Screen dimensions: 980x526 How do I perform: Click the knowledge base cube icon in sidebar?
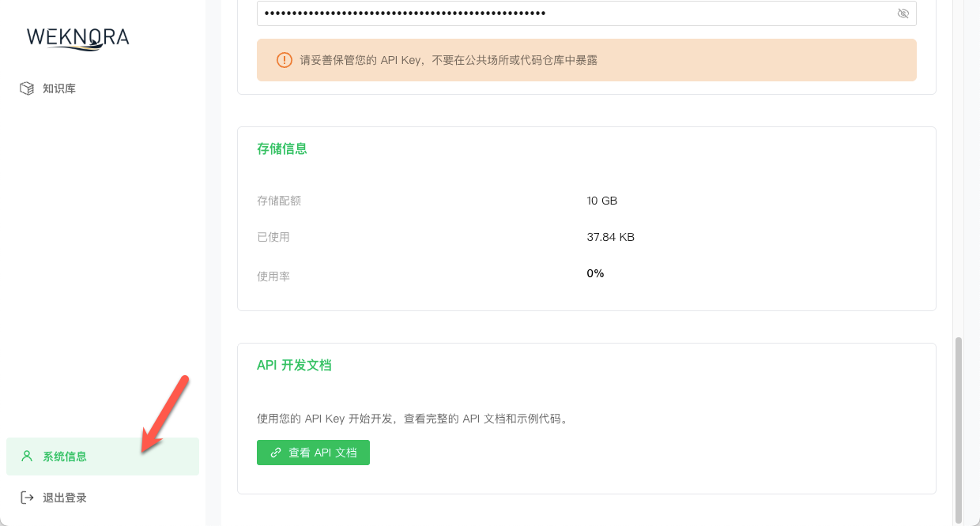(x=28, y=88)
